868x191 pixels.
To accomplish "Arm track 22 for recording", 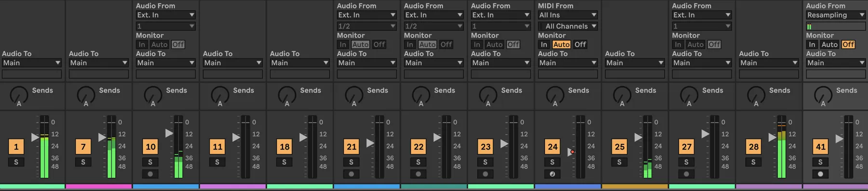I will (x=418, y=174).
